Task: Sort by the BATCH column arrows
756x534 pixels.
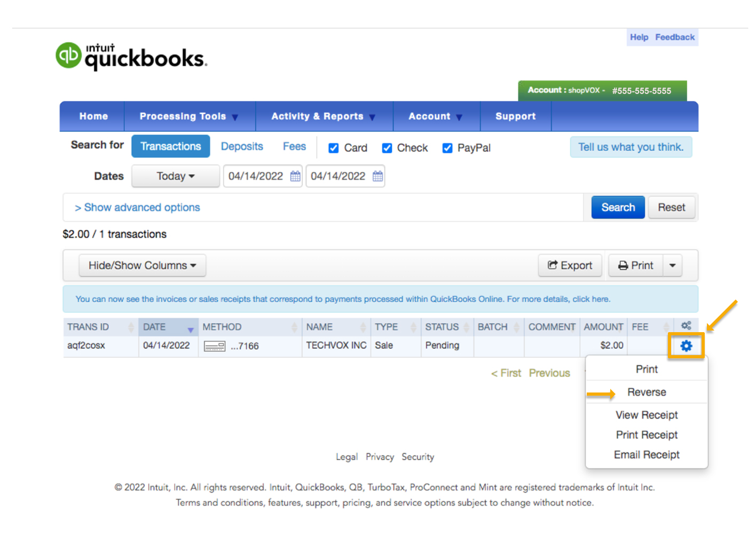Action: tap(516, 327)
